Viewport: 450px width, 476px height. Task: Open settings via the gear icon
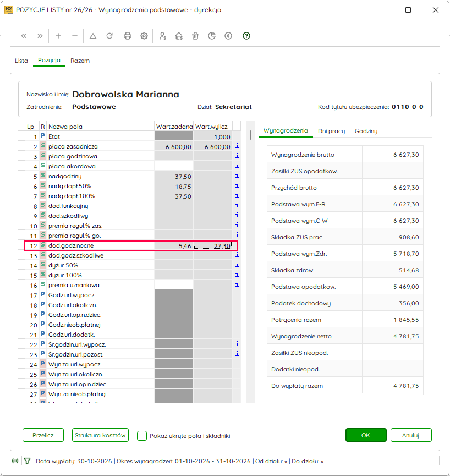(x=144, y=36)
